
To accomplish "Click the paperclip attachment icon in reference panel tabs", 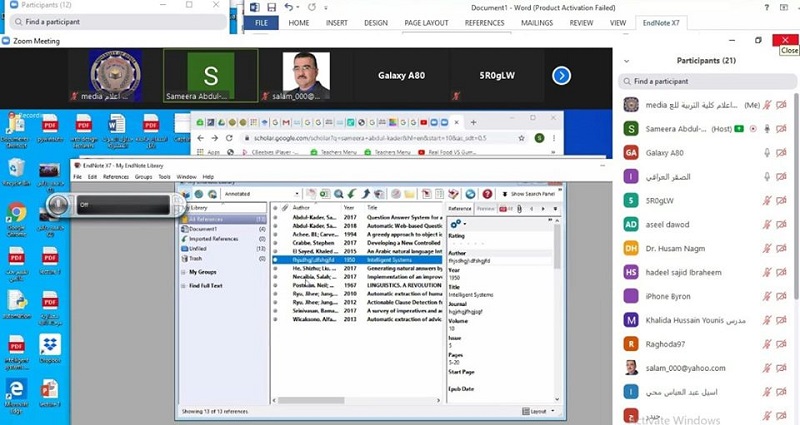I will pyautogui.click(x=519, y=209).
